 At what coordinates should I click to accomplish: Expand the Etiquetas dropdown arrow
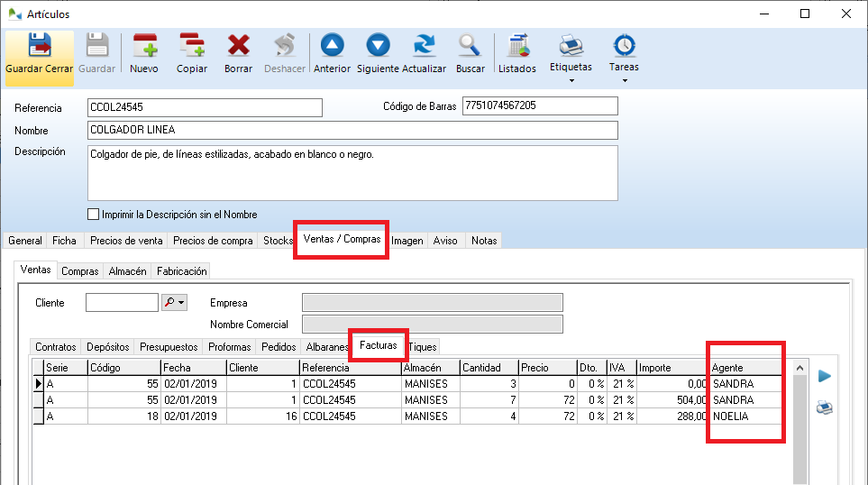[x=571, y=81]
